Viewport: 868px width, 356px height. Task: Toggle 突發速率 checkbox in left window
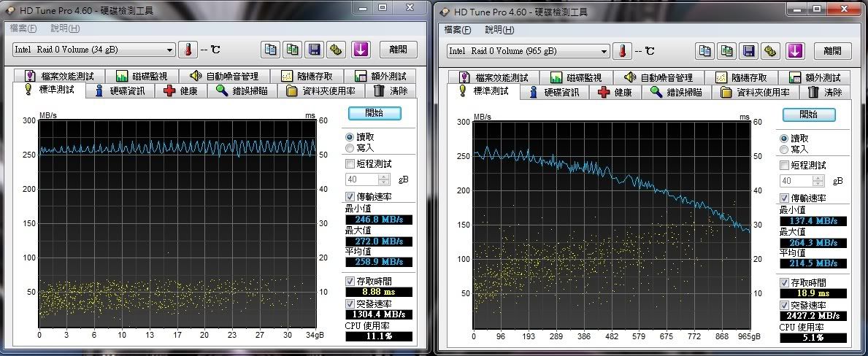tap(349, 304)
